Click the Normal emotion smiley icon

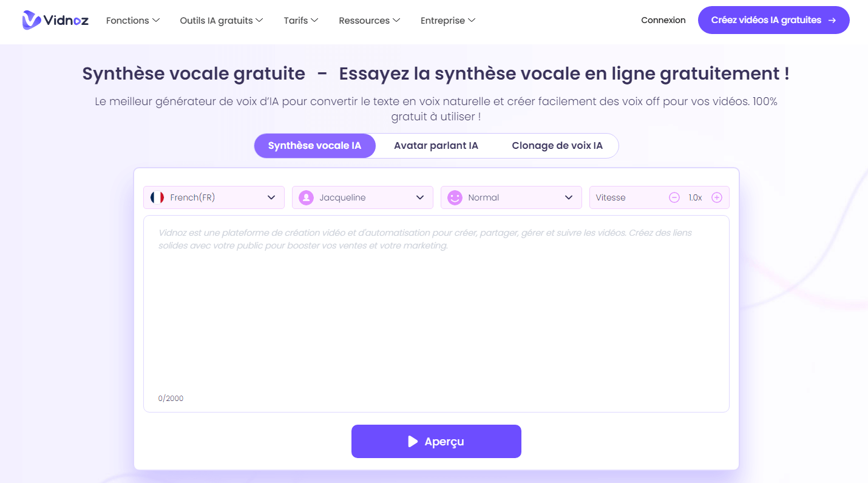[455, 197]
